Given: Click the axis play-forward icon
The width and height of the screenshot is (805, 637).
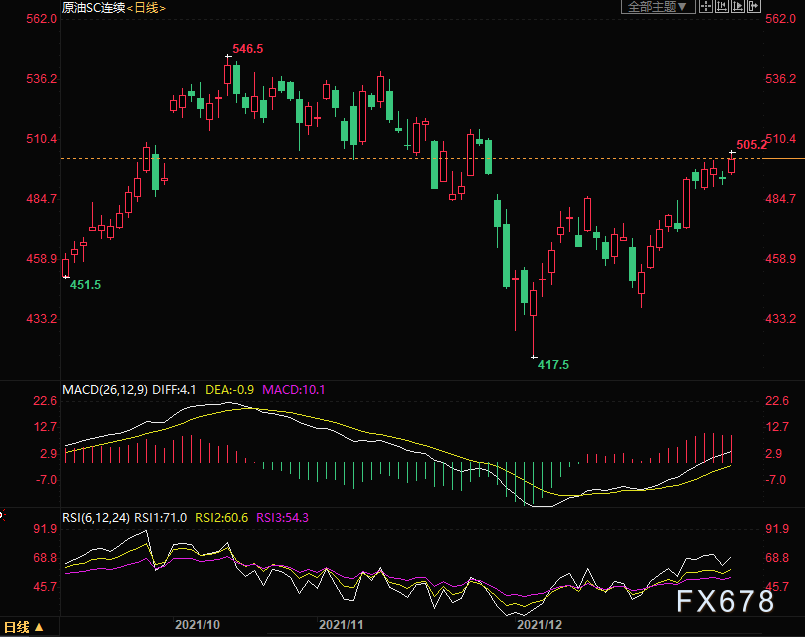Looking at the screenshot, I should point(738,6).
